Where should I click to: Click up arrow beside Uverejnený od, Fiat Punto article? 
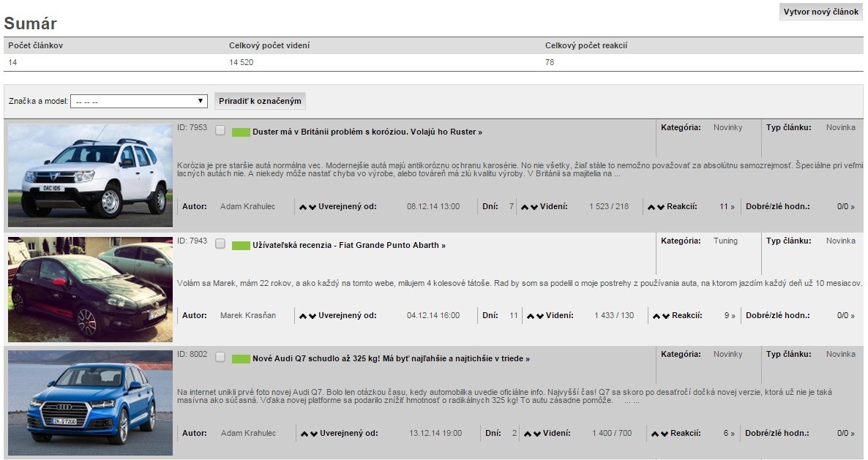pos(303,316)
